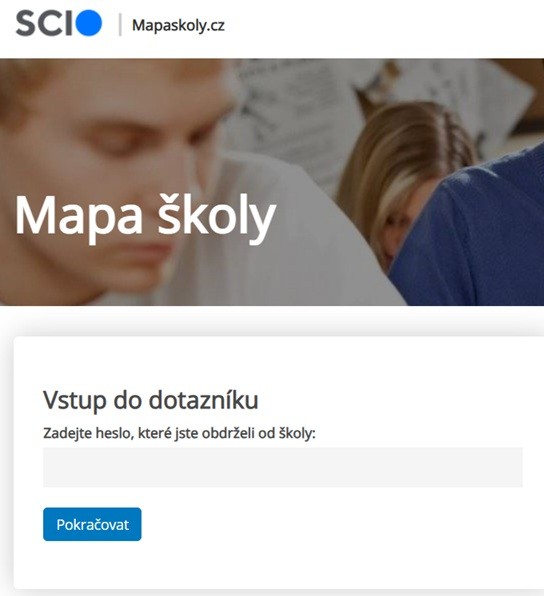Click the Pokračovat button
The height and width of the screenshot is (596, 544).
92,524
